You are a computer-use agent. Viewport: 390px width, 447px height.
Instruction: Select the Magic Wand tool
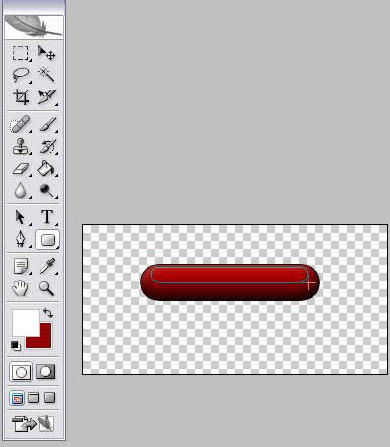pos(46,75)
